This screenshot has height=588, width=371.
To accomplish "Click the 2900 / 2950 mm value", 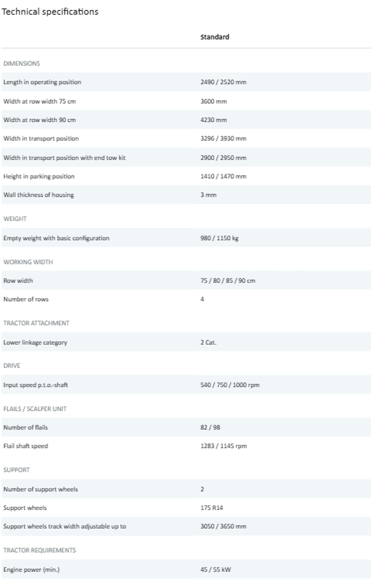I will click(223, 158).
